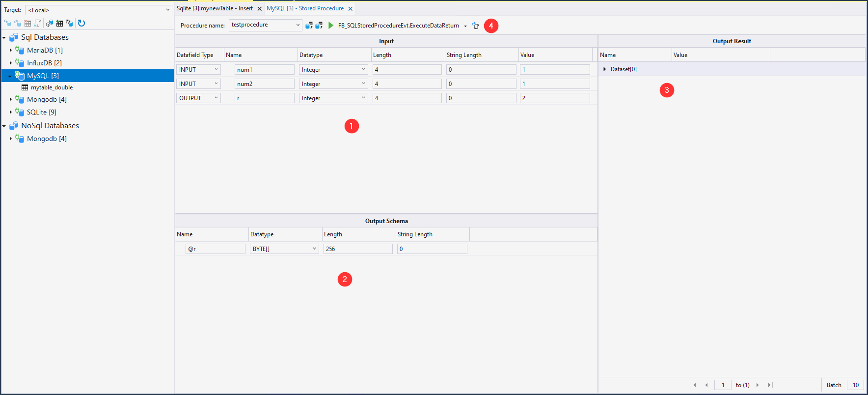Click the current page number field
868x395 pixels.
[723, 385]
